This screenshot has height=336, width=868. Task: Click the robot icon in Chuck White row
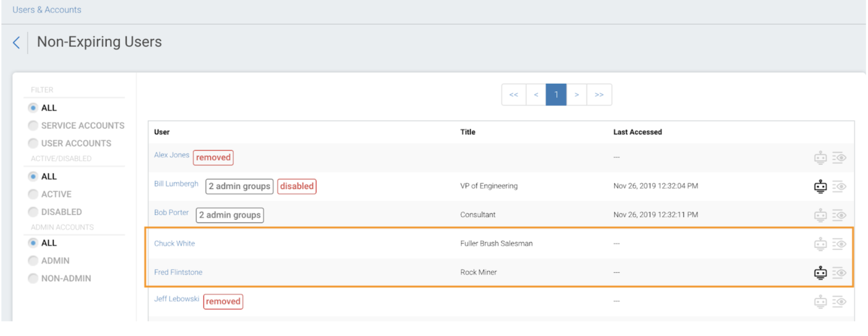[820, 244]
